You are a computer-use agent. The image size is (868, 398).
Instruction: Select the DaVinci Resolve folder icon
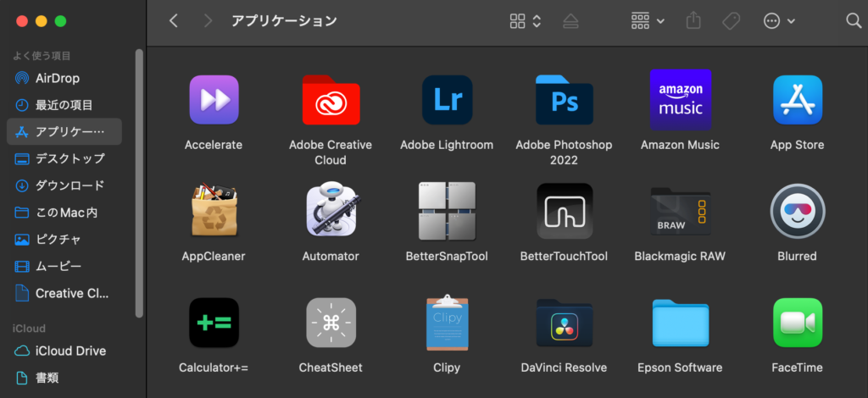[564, 323]
